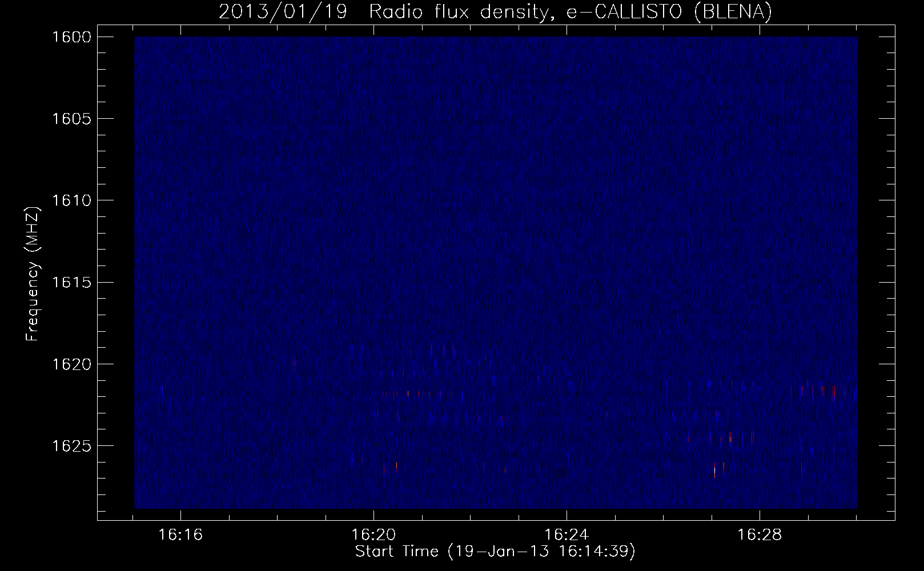Click the 16:16 time tick label
Image resolution: width=924 pixels, height=571 pixels.
click(x=180, y=535)
